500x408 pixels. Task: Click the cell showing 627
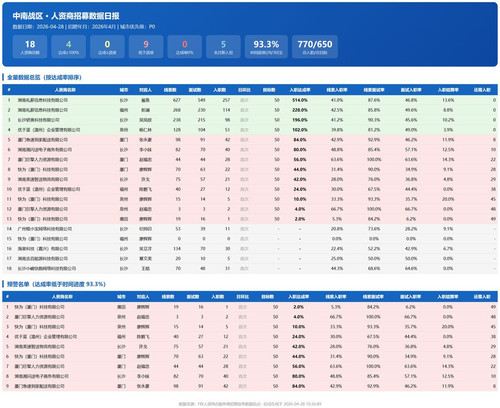click(177, 100)
